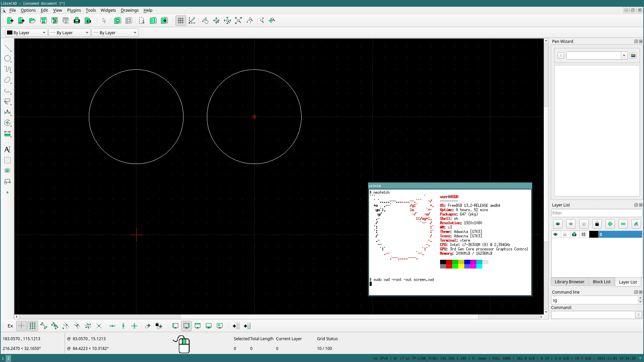The image size is (644, 362).
Task: Switch to the Block List tab
Action: pos(601,282)
